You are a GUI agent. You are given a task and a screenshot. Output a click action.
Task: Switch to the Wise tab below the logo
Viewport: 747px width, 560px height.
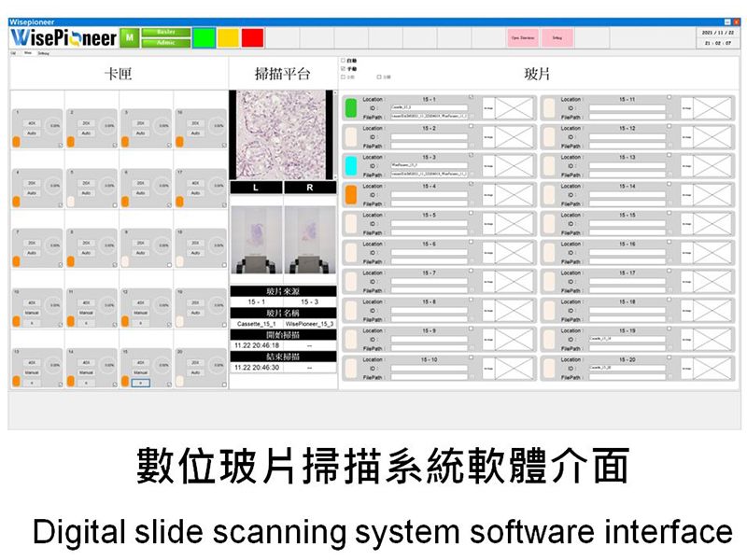tap(26, 53)
